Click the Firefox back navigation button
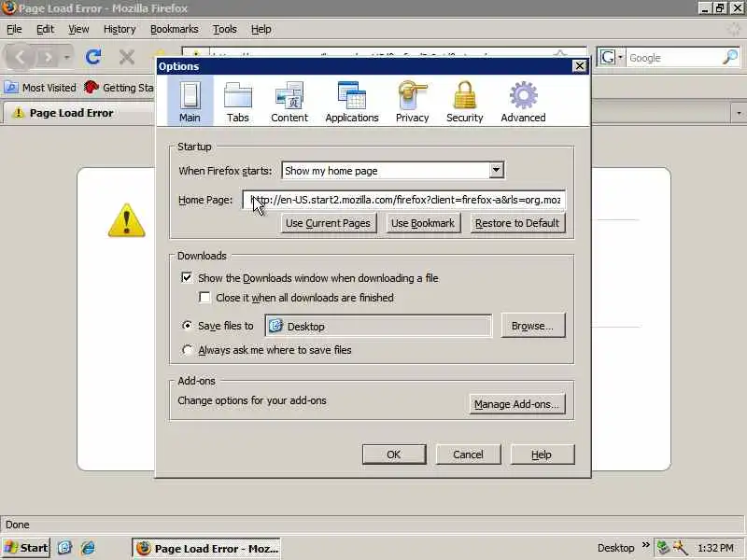This screenshot has width=747, height=560. click(x=20, y=58)
